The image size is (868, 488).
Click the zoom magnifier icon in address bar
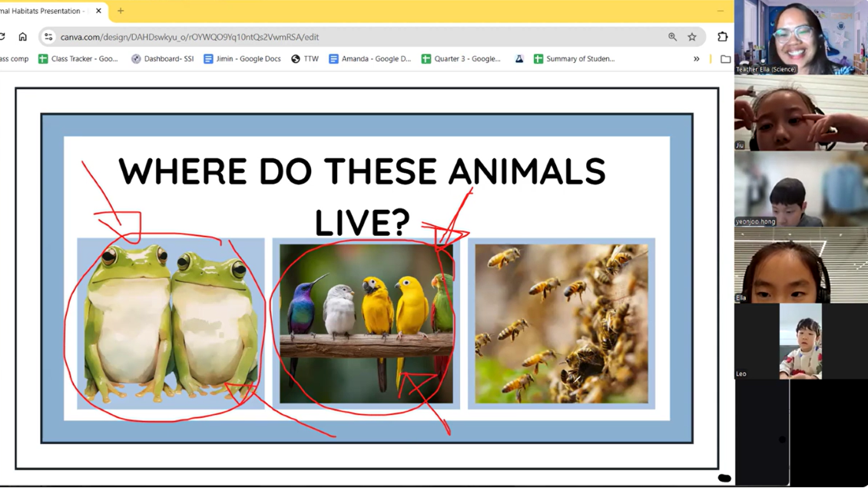coord(672,37)
